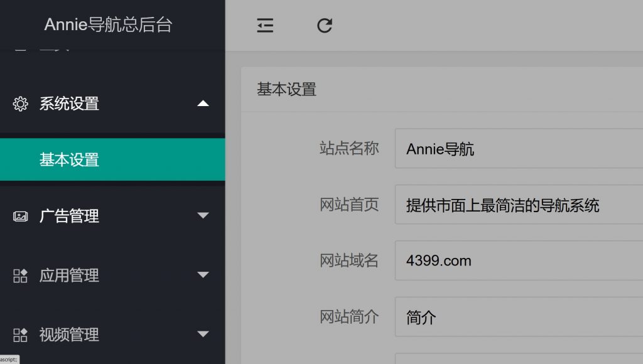
Task: Focus the 网站域名 field showing 4399.com
Action: [x=519, y=260]
